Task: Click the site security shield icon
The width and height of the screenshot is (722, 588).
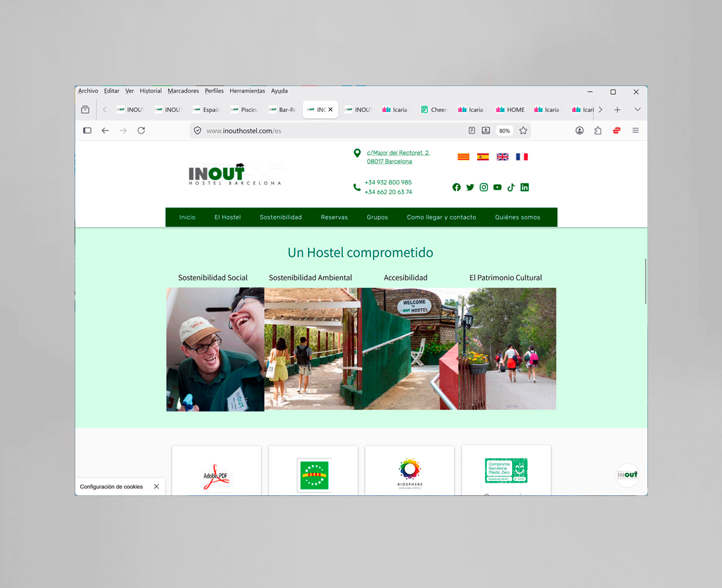Action: 197,131
